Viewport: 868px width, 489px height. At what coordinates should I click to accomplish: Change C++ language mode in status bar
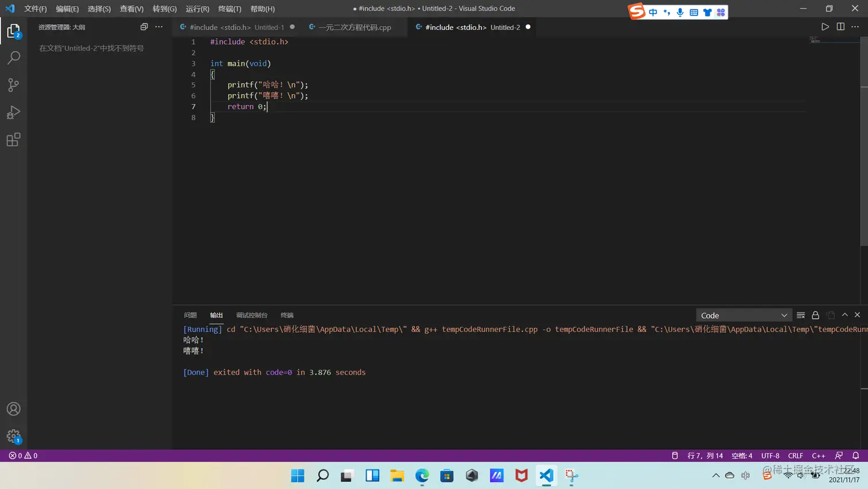pyautogui.click(x=818, y=456)
